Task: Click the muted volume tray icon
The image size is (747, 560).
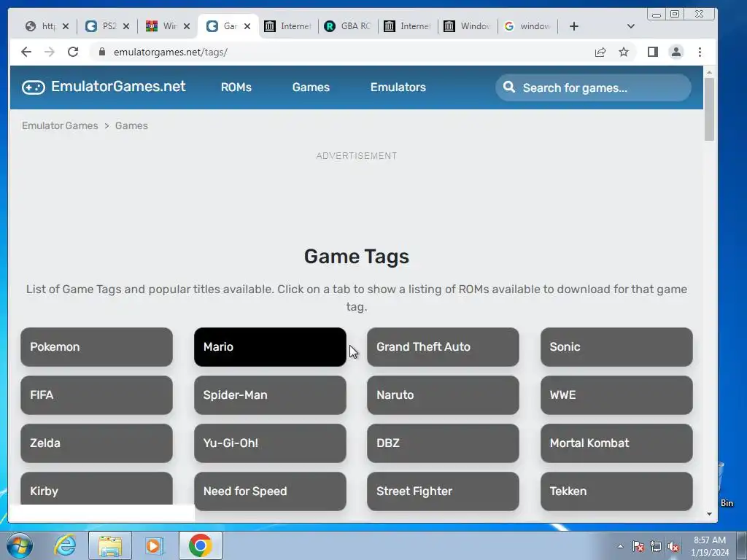Action: [673, 546]
